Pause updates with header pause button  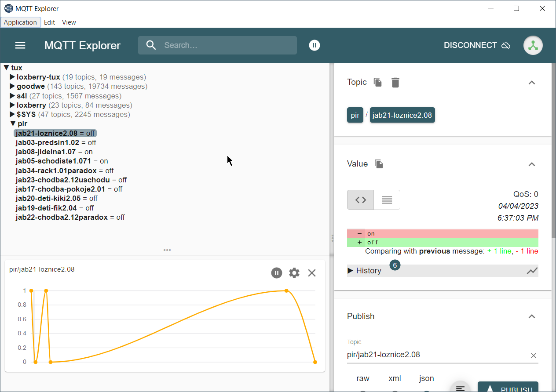pos(314,45)
